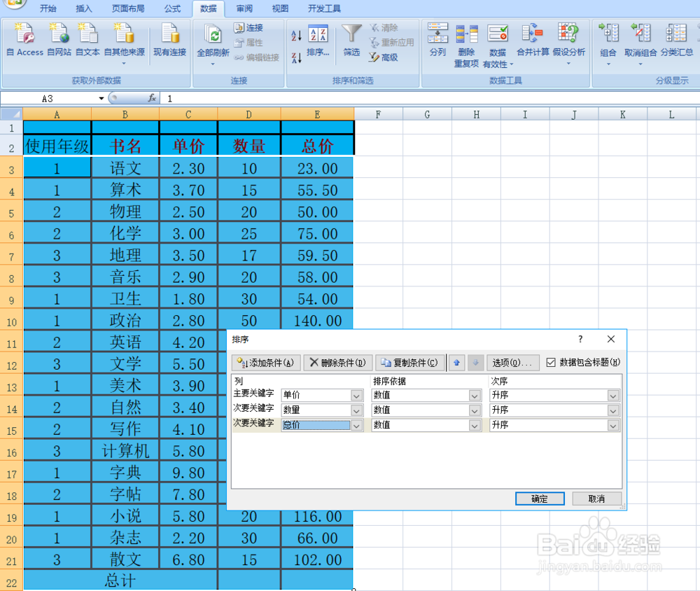The image size is (700, 591).
Task: Expand the 数量 secondary key dropdown
Action: pyautogui.click(x=356, y=410)
